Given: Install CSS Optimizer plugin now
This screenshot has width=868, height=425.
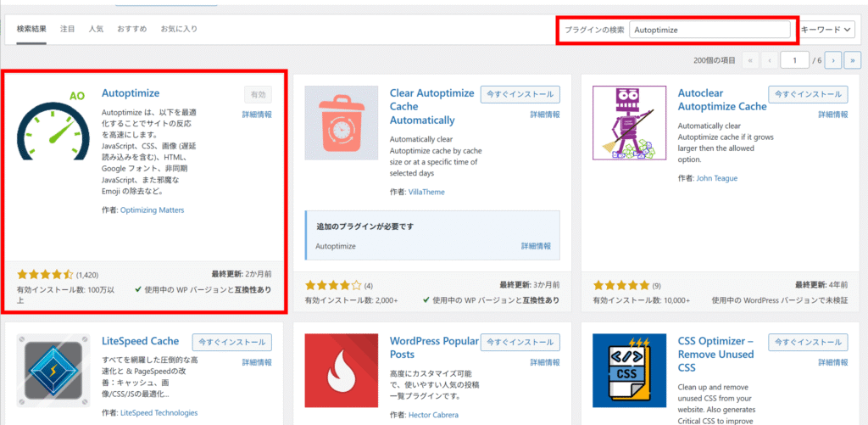Looking at the screenshot, I should click(808, 342).
